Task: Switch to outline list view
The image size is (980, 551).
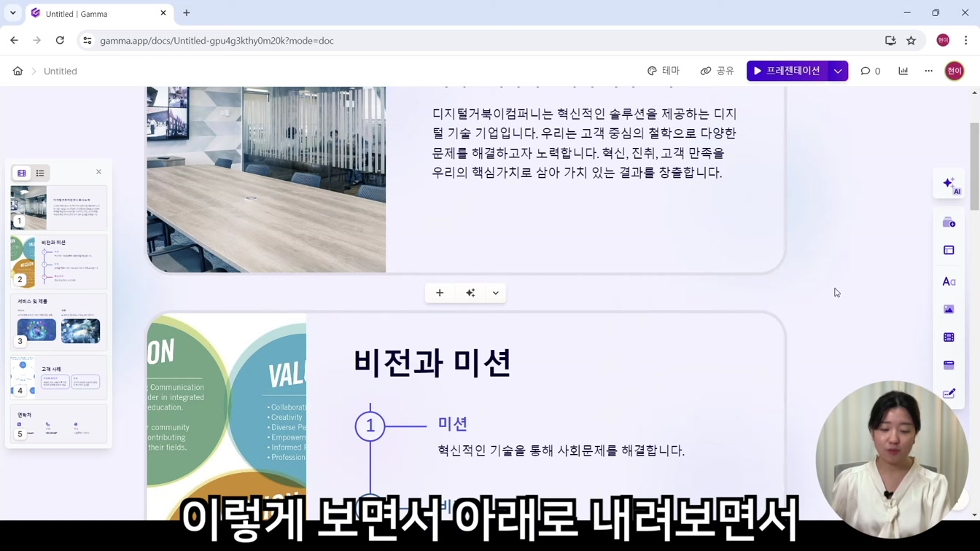Action: [x=40, y=173]
